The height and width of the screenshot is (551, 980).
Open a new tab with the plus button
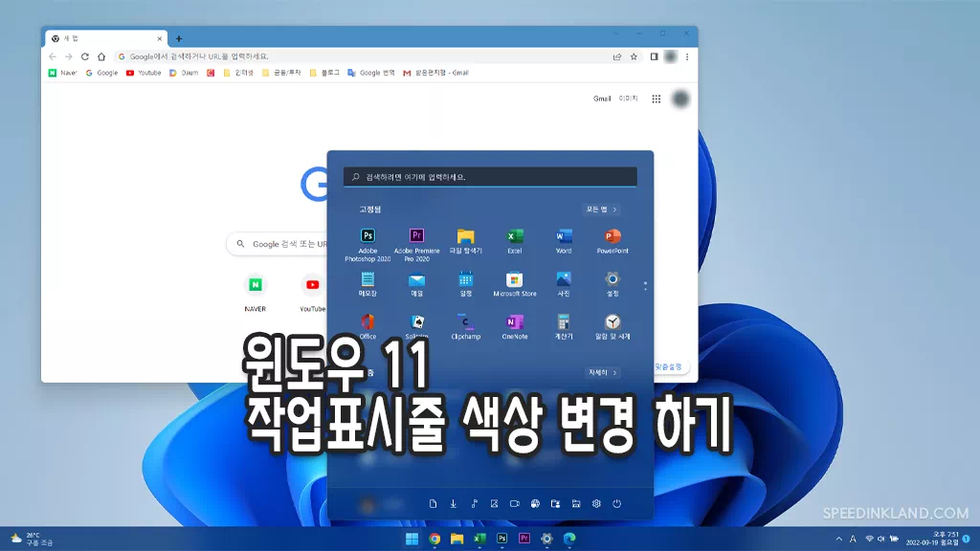coord(179,38)
